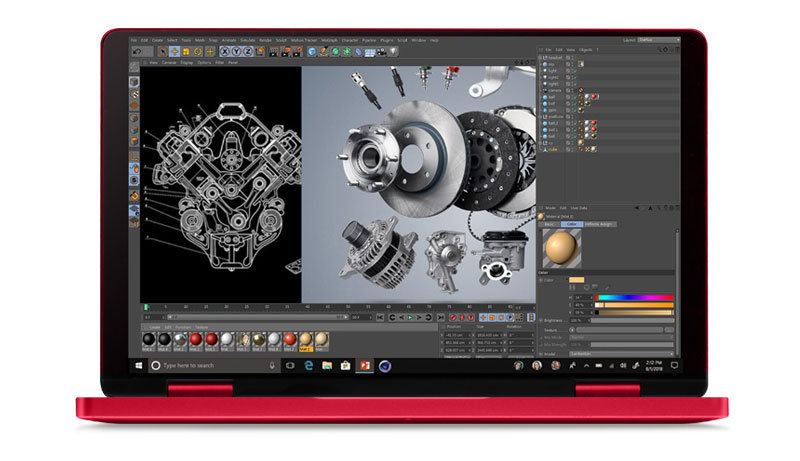Click the orange Snap icon in left palette
The width and height of the screenshot is (800, 461).
click(134, 195)
